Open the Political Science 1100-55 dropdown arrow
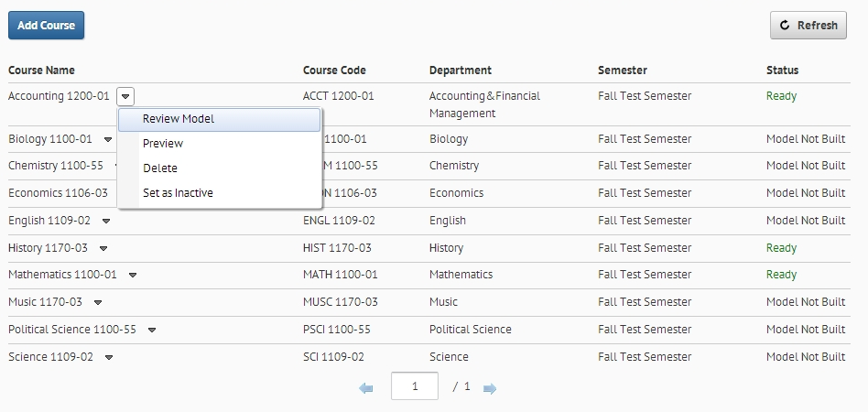 point(152,330)
